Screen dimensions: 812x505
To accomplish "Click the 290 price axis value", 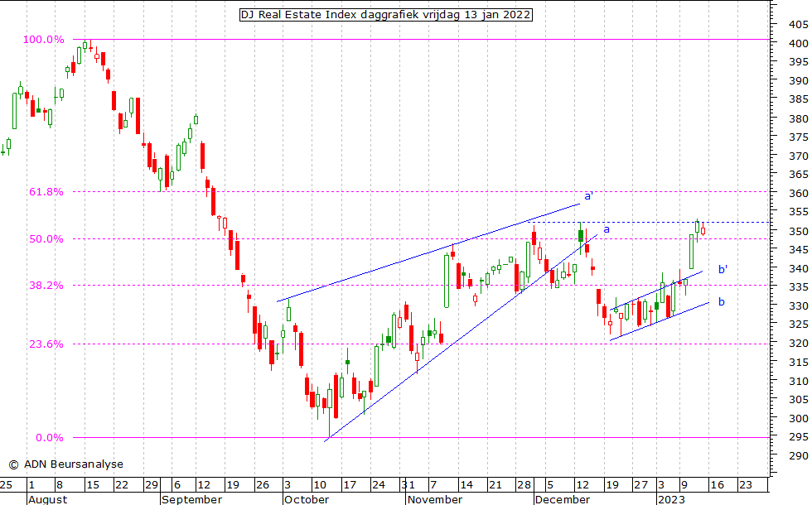I will pyautogui.click(x=798, y=456).
